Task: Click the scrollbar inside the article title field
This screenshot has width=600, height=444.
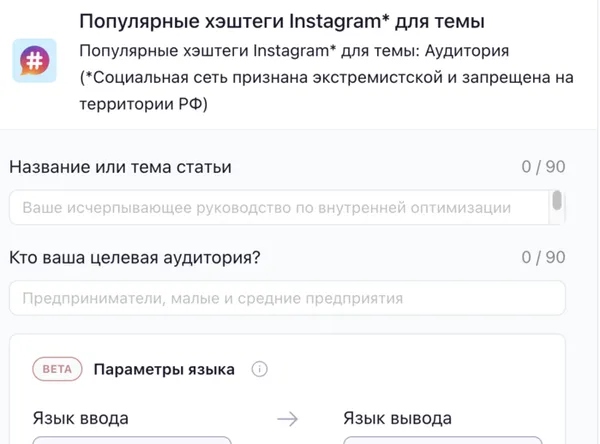Action: [x=557, y=204]
